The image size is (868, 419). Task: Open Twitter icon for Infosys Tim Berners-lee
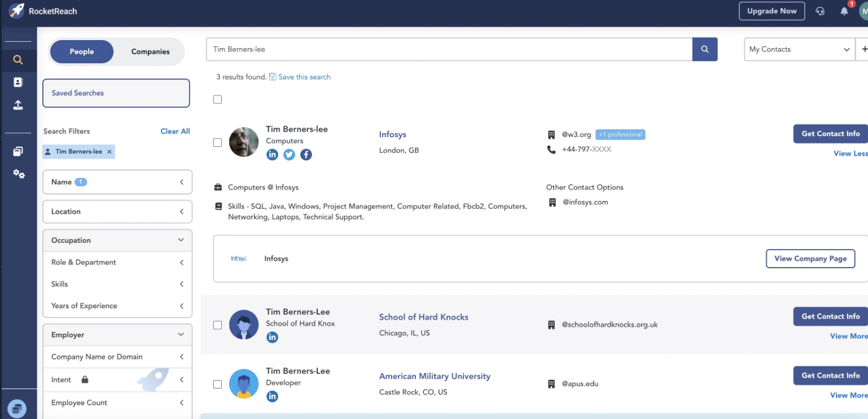pos(289,154)
